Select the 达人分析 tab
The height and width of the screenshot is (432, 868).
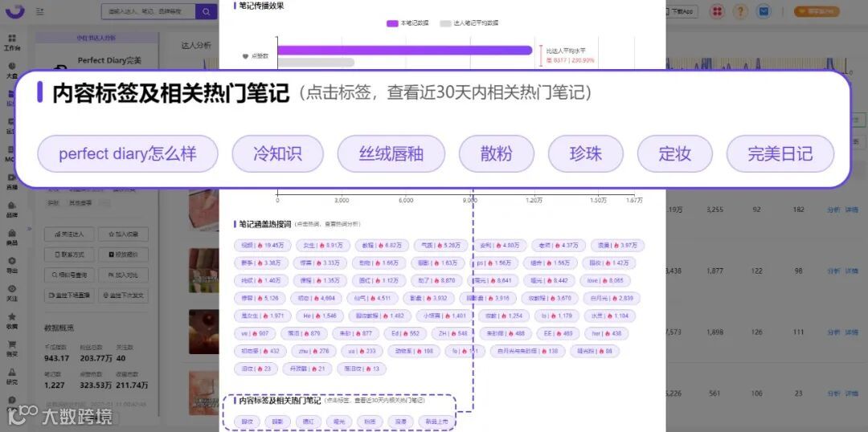point(197,46)
